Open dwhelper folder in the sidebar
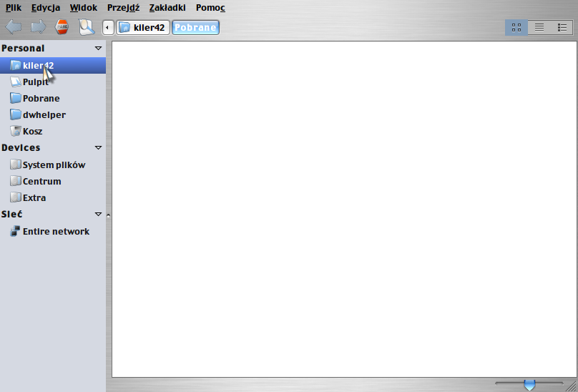578x392 pixels. [x=53, y=114]
